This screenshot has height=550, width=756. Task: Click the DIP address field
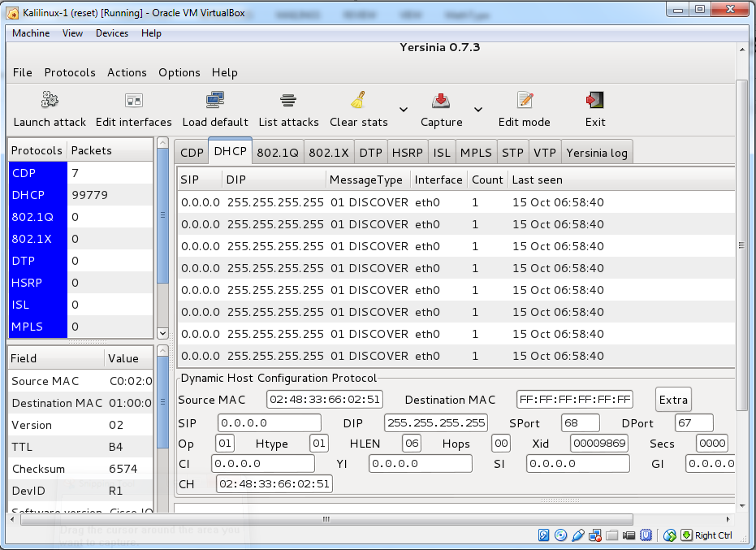coord(436,423)
